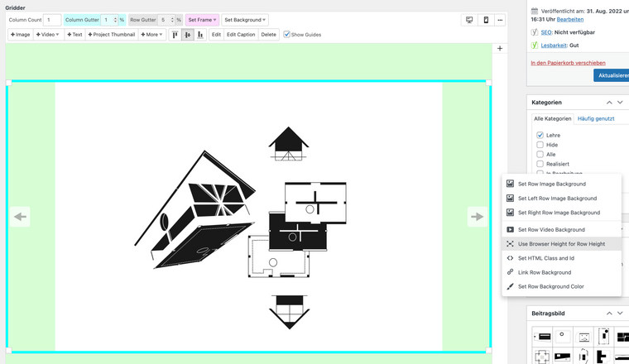Check the Hide category checkbox
This screenshot has width=629, height=364.
pyautogui.click(x=540, y=145)
